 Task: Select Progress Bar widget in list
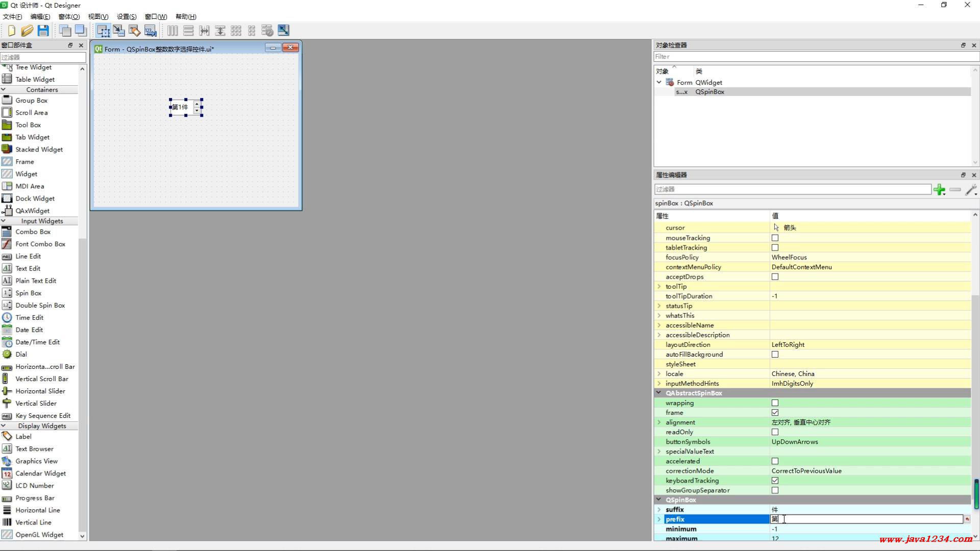[x=35, y=498]
